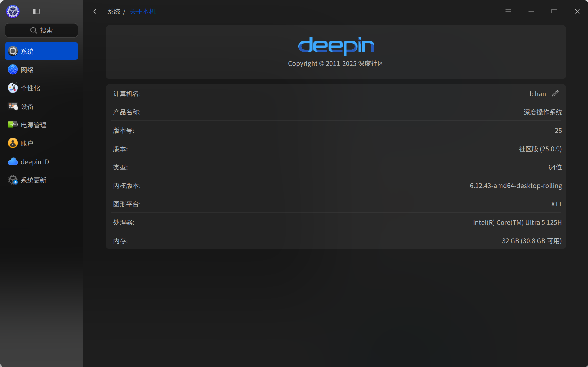Image resolution: width=588 pixels, height=367 pixels.
Task: Open 系统更新 system update
Action: point(41,180)
